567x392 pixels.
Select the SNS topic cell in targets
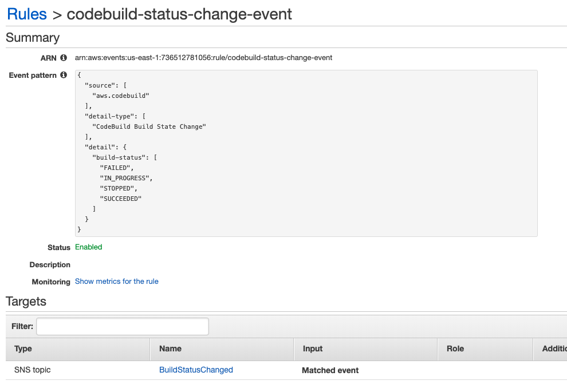33,370
